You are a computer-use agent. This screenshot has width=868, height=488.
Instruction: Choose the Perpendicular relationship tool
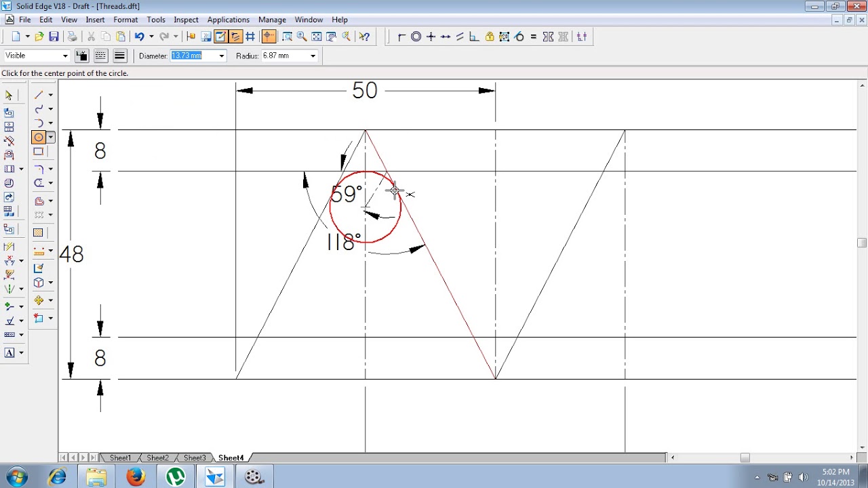[x=474, y=37]
